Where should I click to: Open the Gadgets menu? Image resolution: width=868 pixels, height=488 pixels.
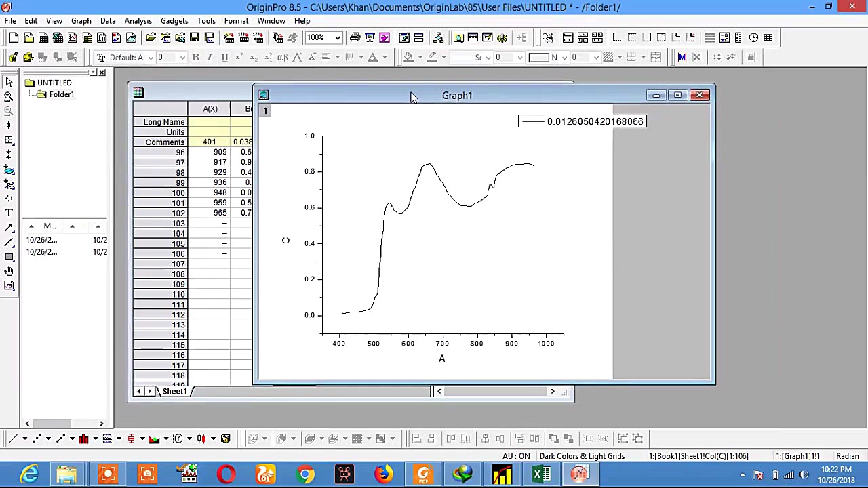pos(174,21)
